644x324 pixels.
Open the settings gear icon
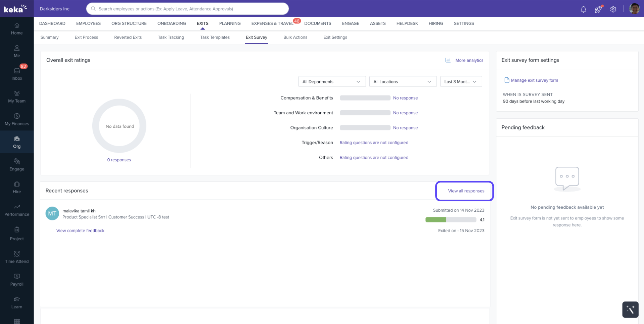613,9
